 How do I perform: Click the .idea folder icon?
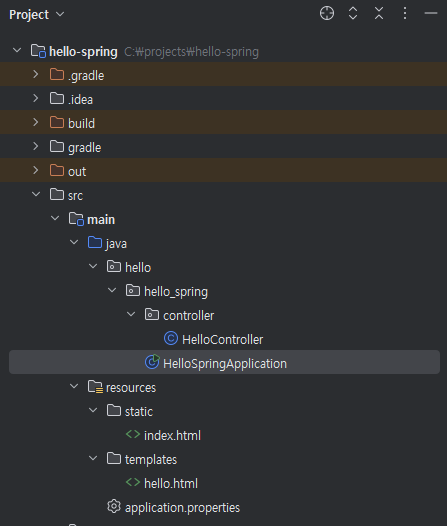(57, 98)
